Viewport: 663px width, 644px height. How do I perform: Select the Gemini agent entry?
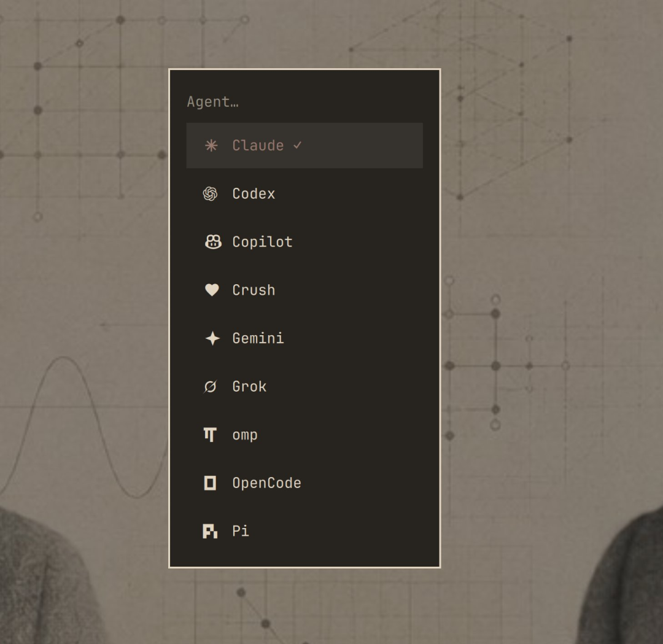tap(304, 338)
